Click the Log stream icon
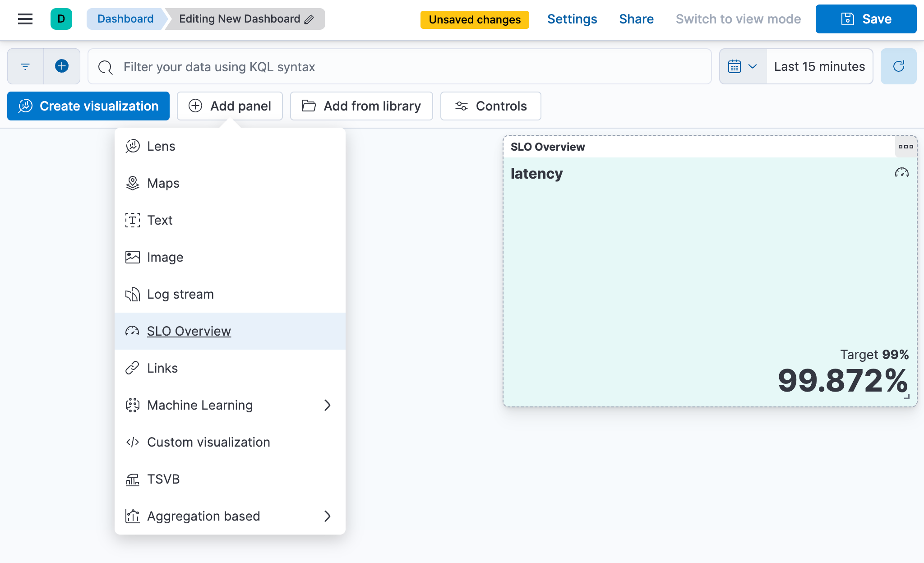The height and width of the screenshot is (563, 924). pos(132,294)
